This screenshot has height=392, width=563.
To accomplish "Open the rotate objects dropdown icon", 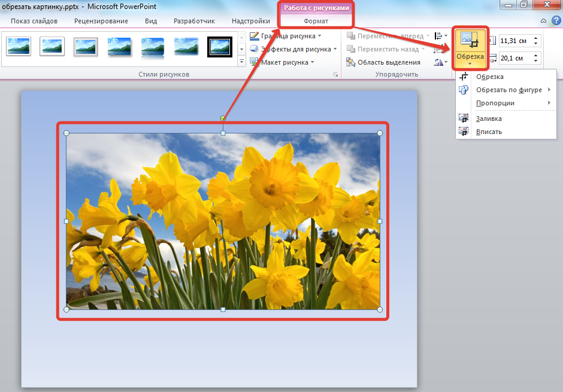I will pos(441,62).
